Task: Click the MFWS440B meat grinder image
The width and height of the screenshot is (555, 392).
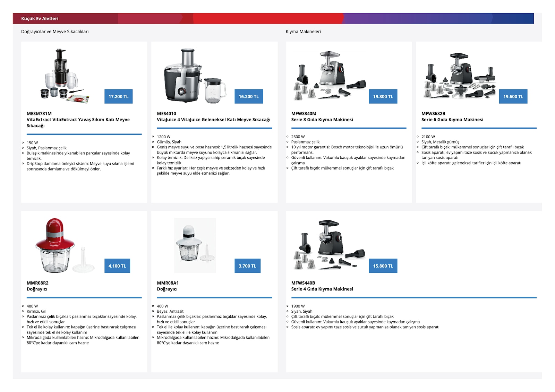Action: click(329, 245)
